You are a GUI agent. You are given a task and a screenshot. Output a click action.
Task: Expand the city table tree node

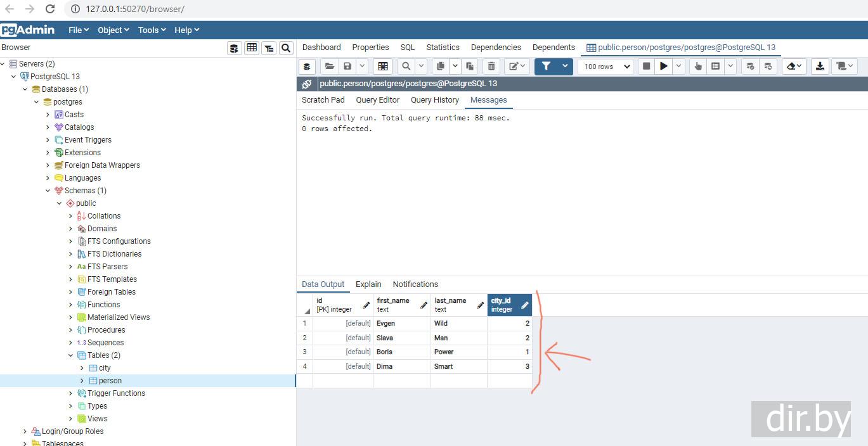[82, 368]
